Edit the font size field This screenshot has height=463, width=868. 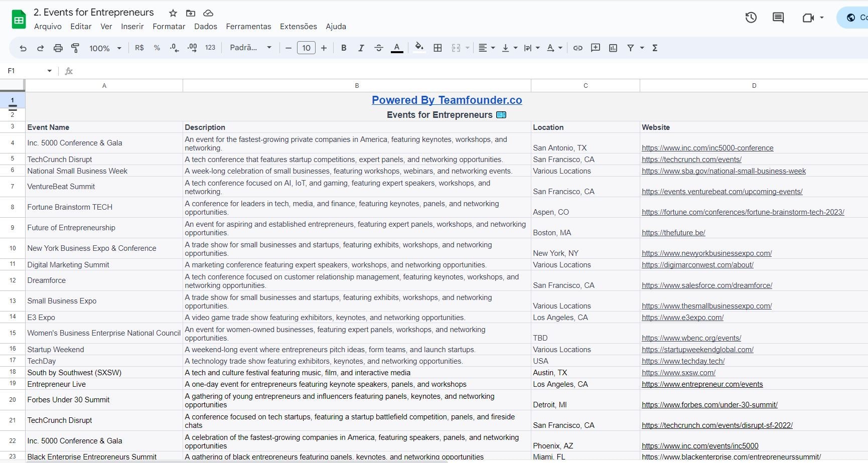pos(306,48)
